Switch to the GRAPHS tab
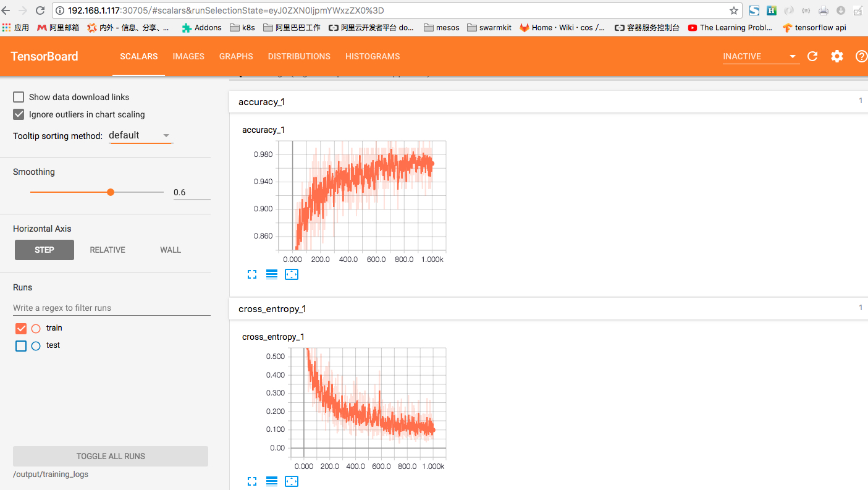The width and height of the screenshot is (868, 490). pos(236,56)
